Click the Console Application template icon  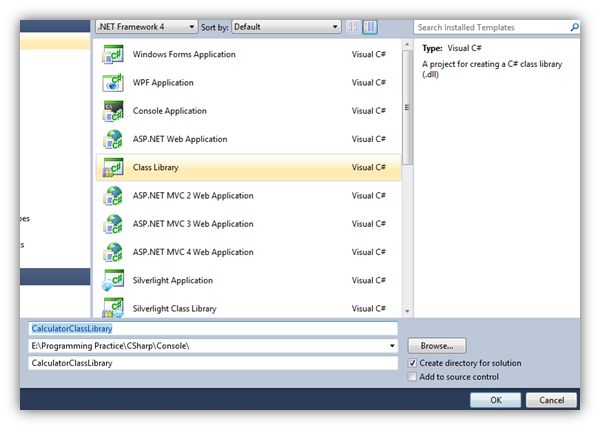point(113,111)
